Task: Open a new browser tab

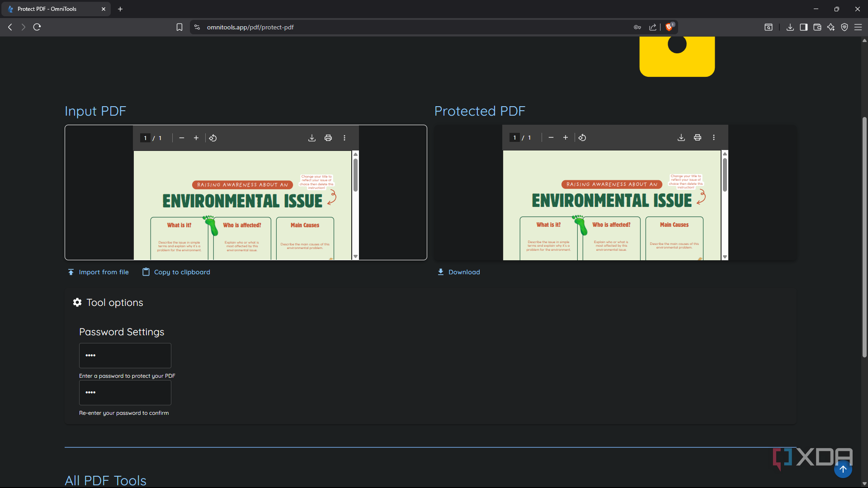Action: tap(120, 9)
